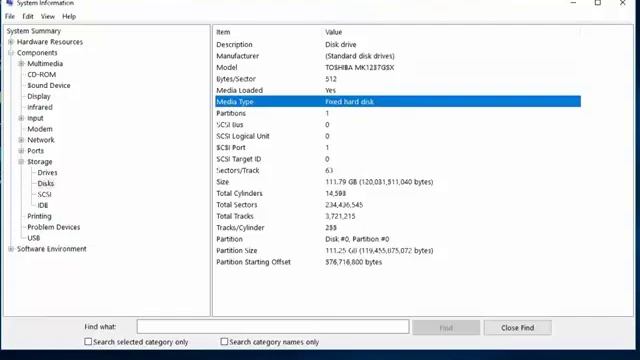Click the Value column header
The image size is (640, 360).
pyautogui.click(x=333, y=32)
